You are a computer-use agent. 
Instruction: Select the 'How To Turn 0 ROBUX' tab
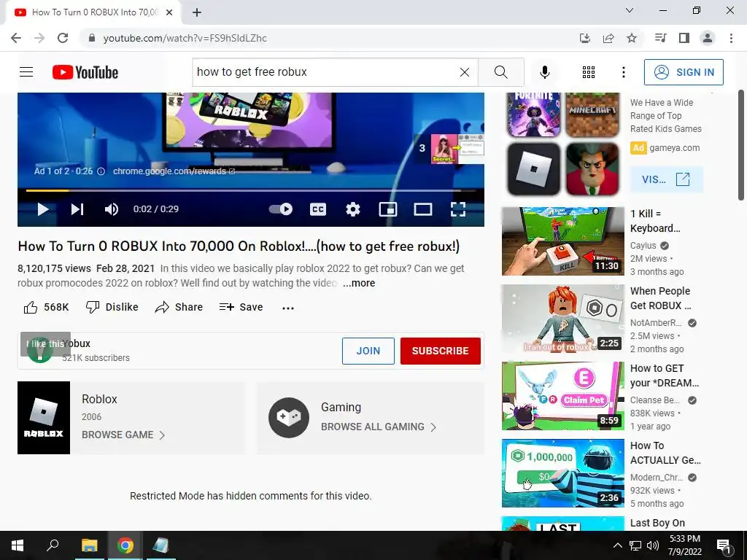(x=93, y=12)
